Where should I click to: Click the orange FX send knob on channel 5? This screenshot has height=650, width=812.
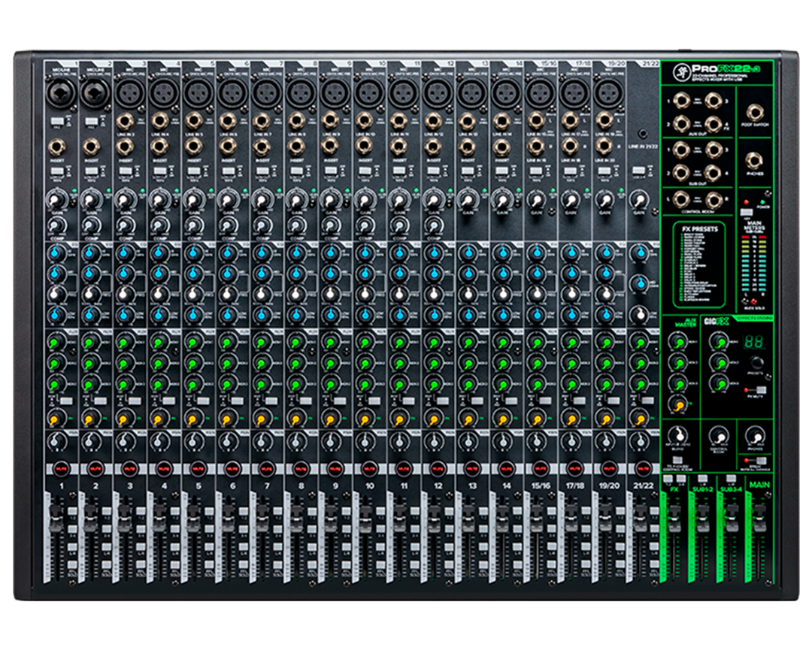click(x=192, y=417)
